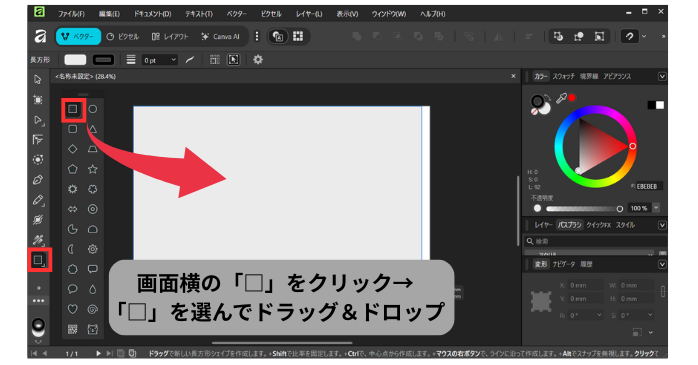Image resolution: width=698 pixels, height=365 pixels.
Task: Expand the toolbar overflow chevron at right
Action: pyautogui.click(x=663, y=36)
